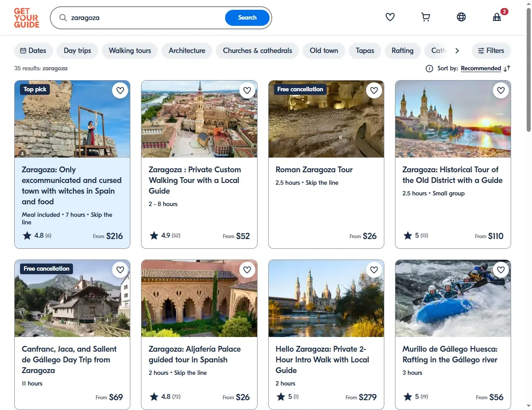Click the From $110 price
Viewport: 532px width, 410px height.
489,236
